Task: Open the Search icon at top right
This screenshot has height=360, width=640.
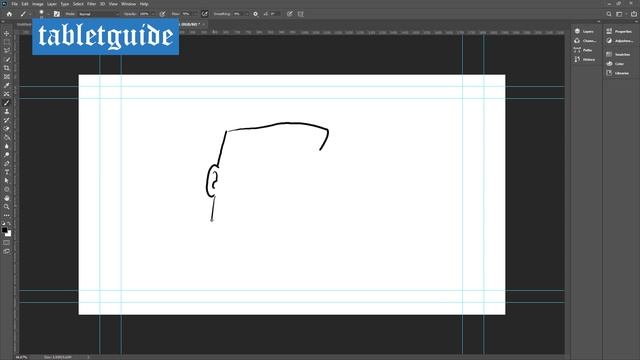Action: (x=609, y=14)
